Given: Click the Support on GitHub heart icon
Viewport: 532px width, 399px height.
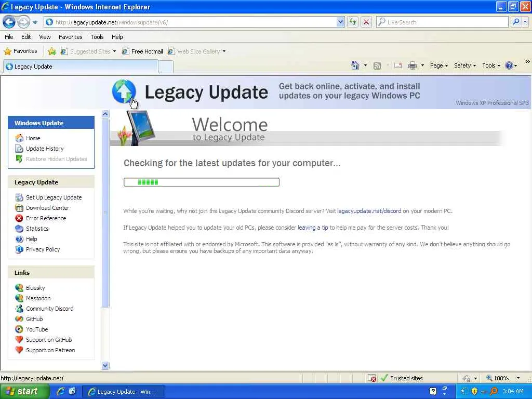Looking at the screenshot, I should (19, 340).
